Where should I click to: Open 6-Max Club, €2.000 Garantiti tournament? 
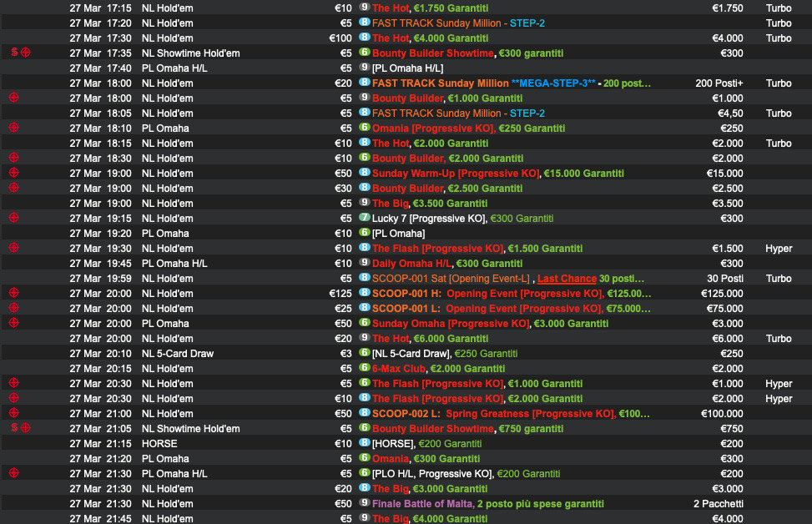438,369
